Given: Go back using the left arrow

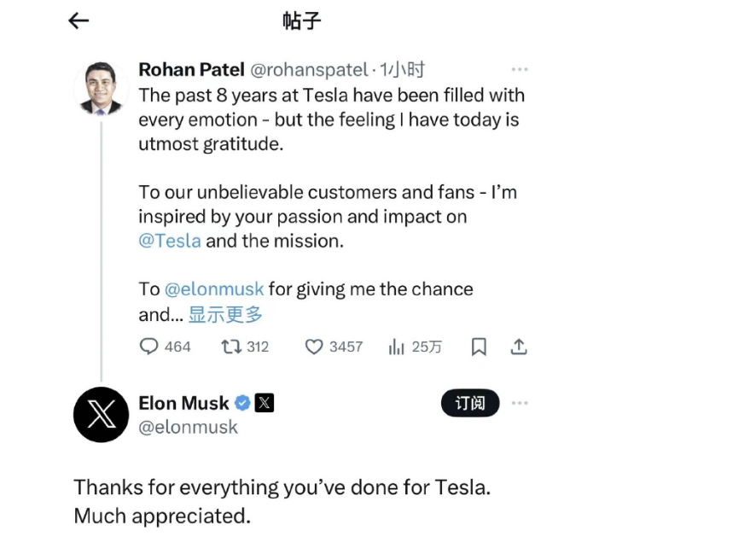Looking at the screenshot, I should (x=79, y=20).
